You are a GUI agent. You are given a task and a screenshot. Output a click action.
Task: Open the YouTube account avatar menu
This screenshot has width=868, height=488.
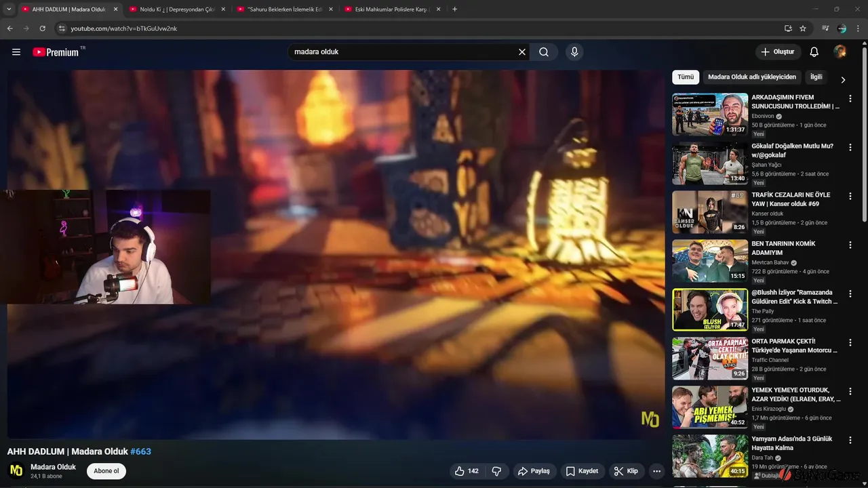pyautogui.click(x=840, y=52)
